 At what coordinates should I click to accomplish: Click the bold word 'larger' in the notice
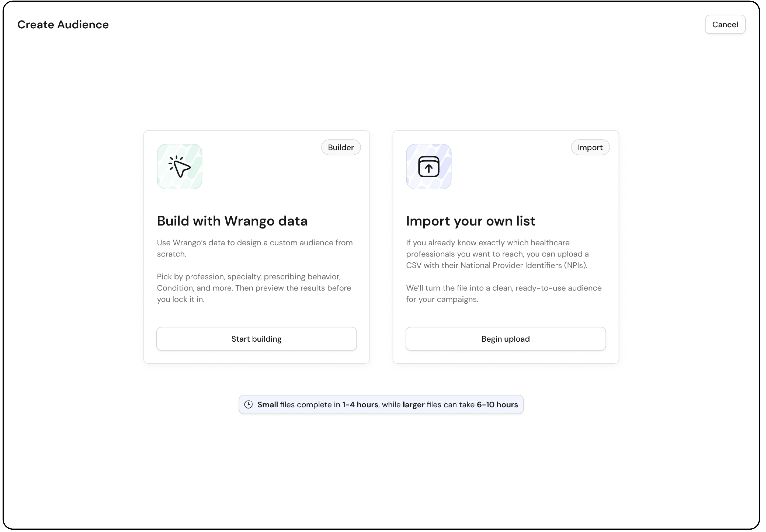tap(413, 404)
